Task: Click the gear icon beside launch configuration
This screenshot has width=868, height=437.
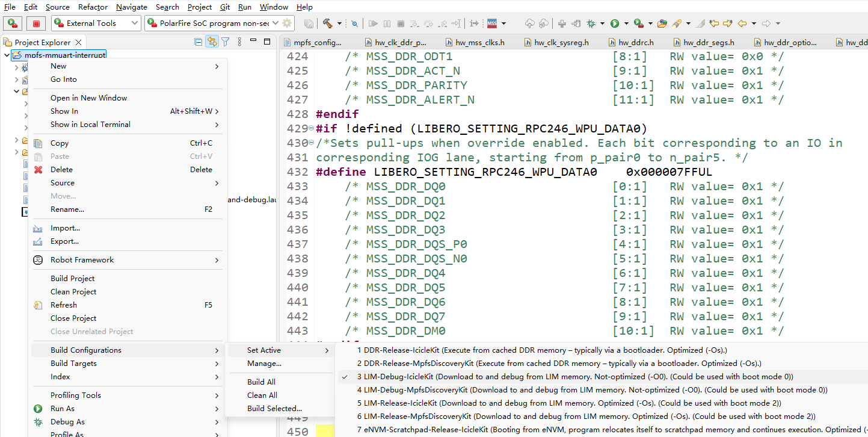Action: click(287, 23)
